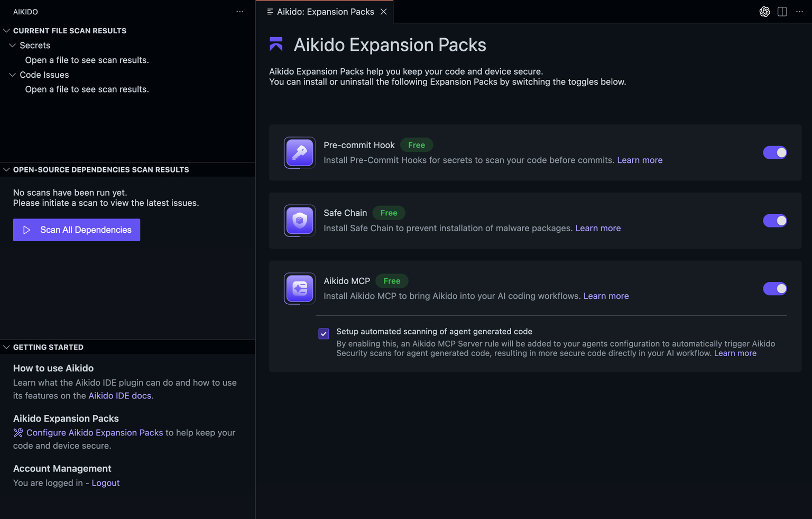Uncheck automated scanning of agent generated code
Viewport: 812px width, 519px height.
pyautogui.click(x=324, y=334)
